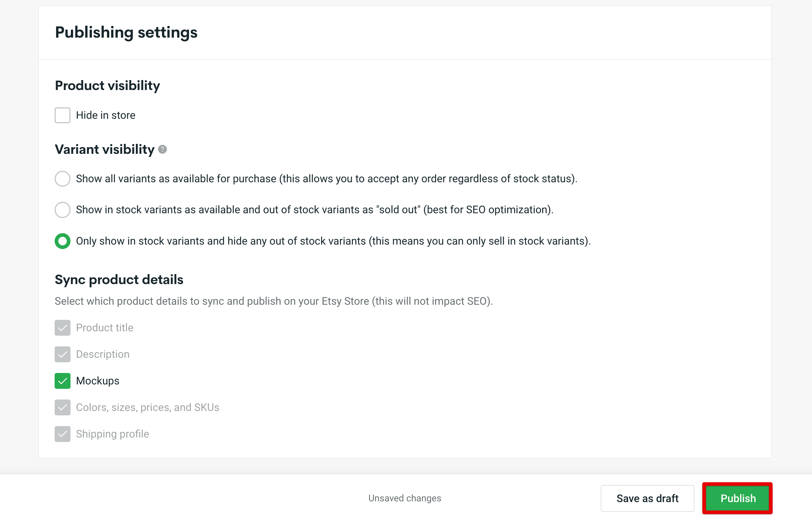Click the Product visibility section title
Image resolution: width=812 pixels, height=522 pixels.
pyautogui.click(x=107, y=85)
